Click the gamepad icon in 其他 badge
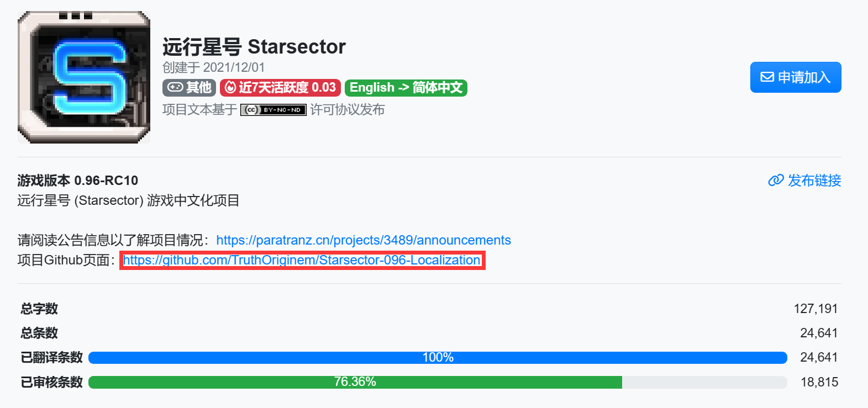Image resolution: width=868 pixels, height=408 pixels. click(x=175, y=88)
